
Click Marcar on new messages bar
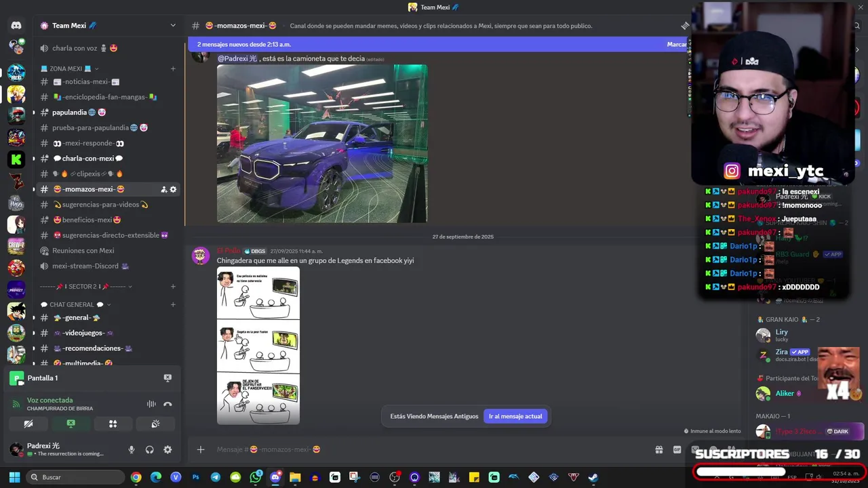tap(677, 44)
